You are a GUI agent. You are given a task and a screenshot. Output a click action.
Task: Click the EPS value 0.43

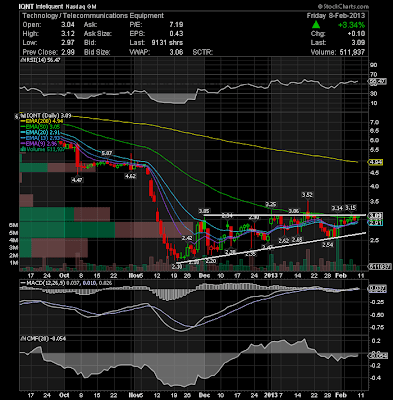176,34
